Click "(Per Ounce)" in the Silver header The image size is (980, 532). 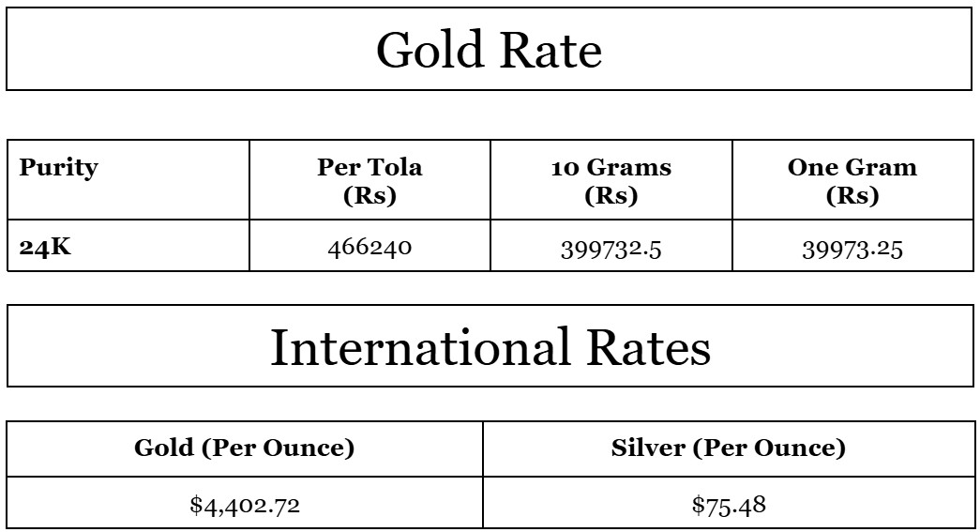pos(769,448)
